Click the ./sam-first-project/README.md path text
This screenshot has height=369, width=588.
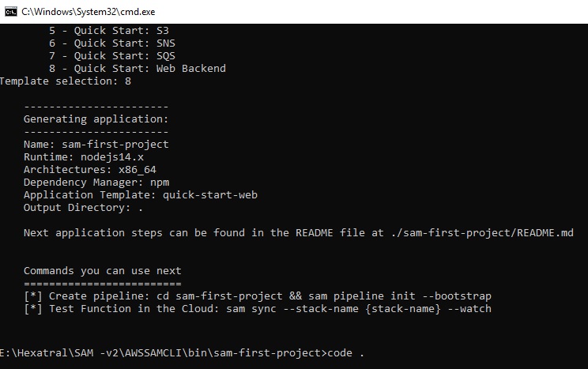pyautogui.click(x=481, y=233)
